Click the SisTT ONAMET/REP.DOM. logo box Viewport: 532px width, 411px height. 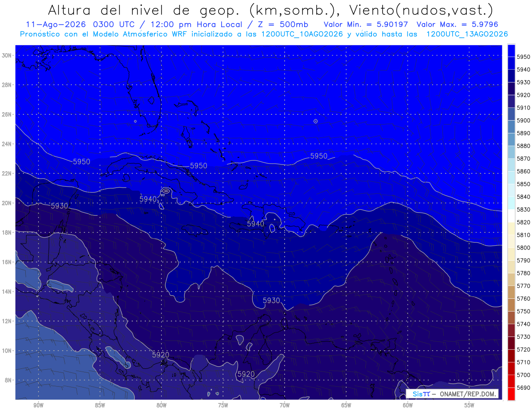452,394
